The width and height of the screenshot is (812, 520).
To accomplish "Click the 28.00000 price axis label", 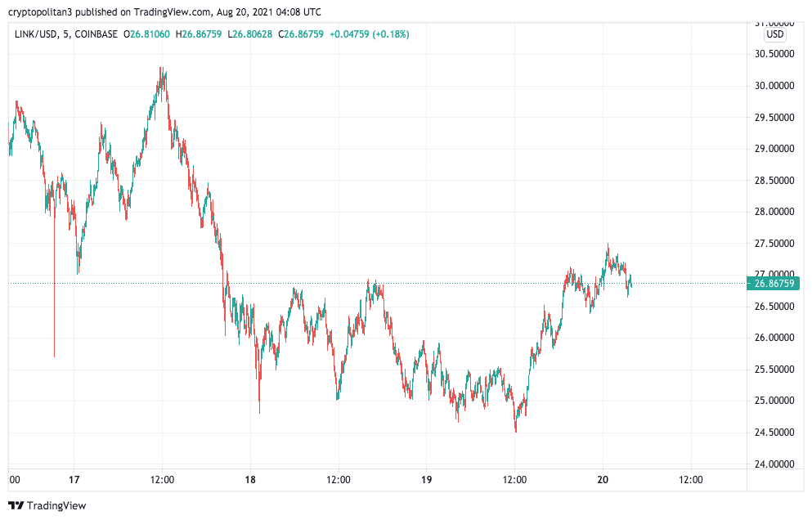I will (774, 211).
